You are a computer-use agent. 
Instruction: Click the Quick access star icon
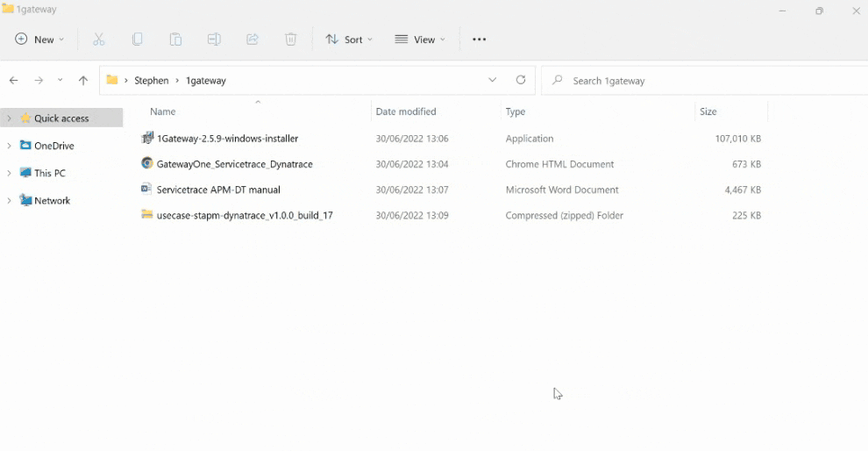point(25,118)
